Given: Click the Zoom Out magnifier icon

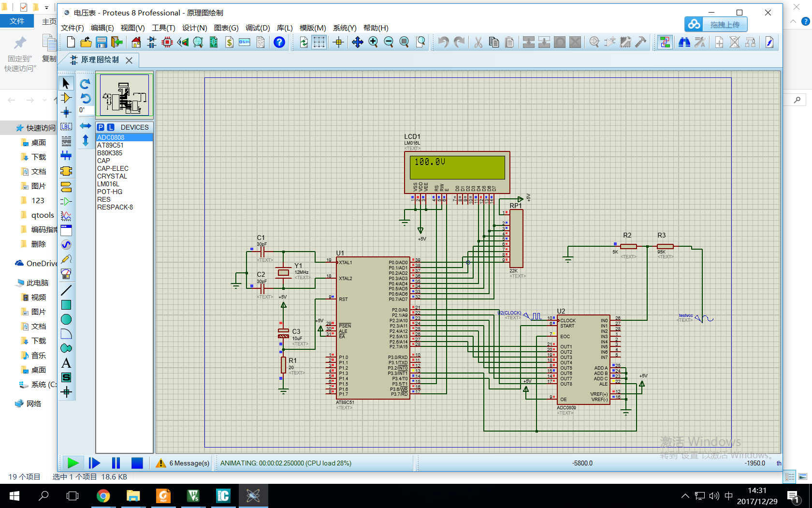Looking at the screenshot, I should pyautogui.click(x=389, y=43).
